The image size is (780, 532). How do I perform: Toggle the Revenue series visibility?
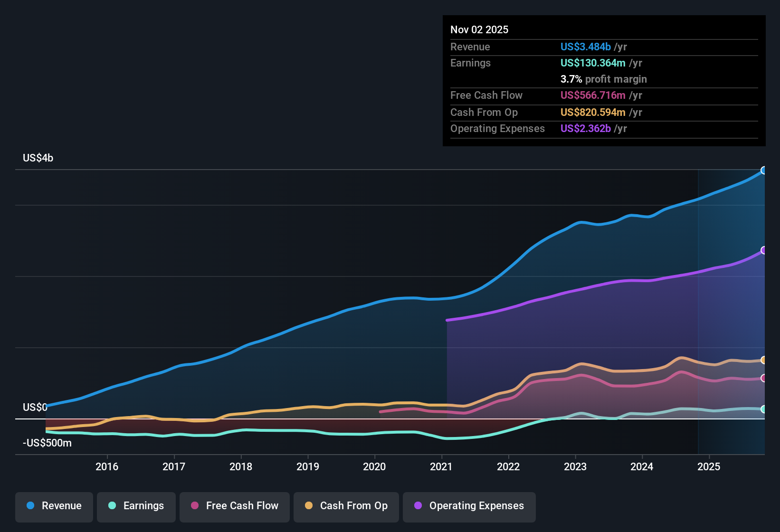pyautogui.click(x=54, y=506)
